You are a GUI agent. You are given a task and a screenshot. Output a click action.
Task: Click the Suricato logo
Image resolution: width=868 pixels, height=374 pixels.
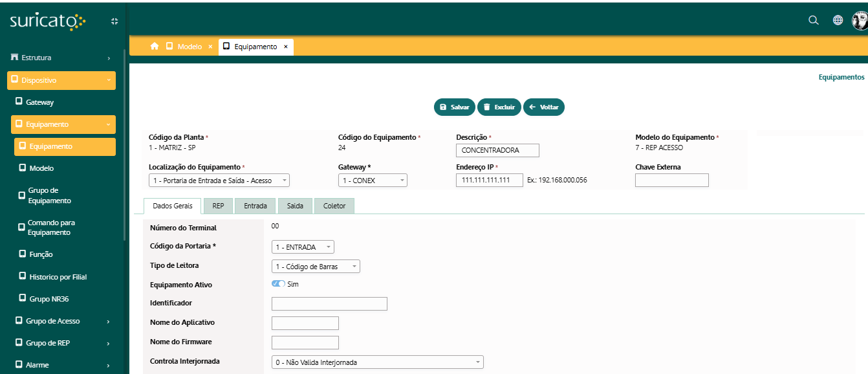(47, 21)
